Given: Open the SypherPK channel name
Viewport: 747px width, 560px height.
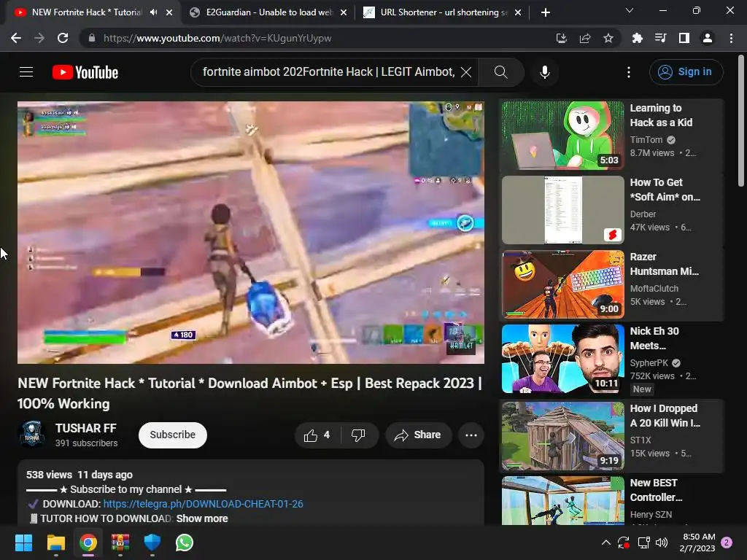Looking at the screenshot, I should [649, 363].
